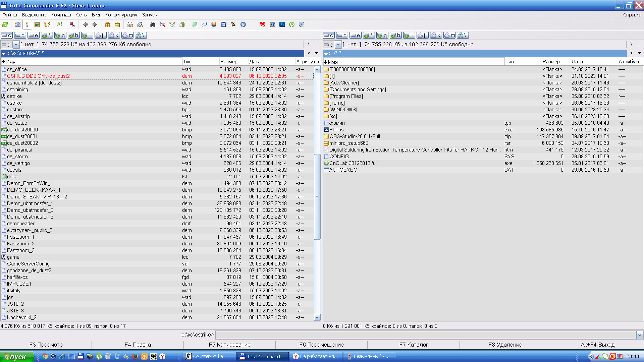Open the Запуск menu
This screenshot has width=644, height=362.
tap(150, 15)
